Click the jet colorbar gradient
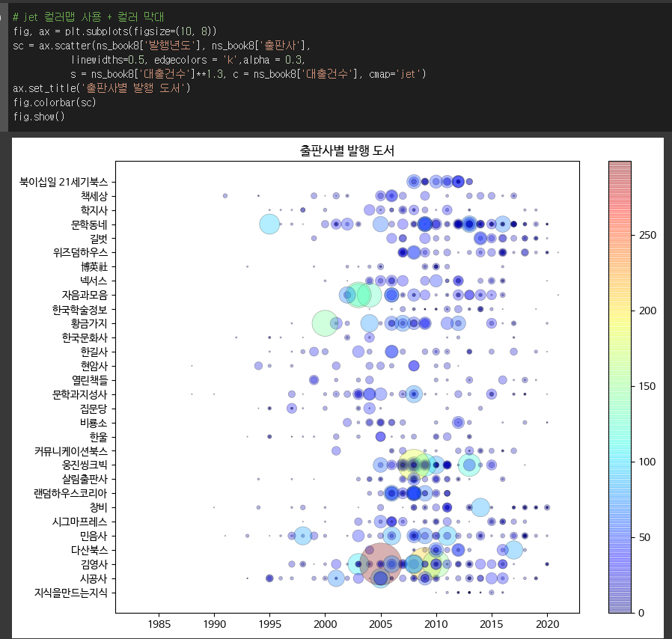Screen dimensions: 672x639 pos(620,387)
